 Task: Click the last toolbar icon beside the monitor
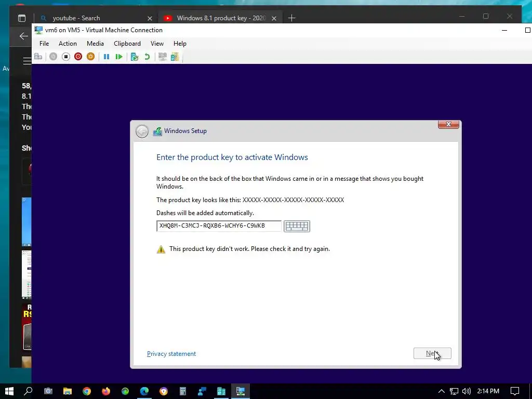coord(175,57)
